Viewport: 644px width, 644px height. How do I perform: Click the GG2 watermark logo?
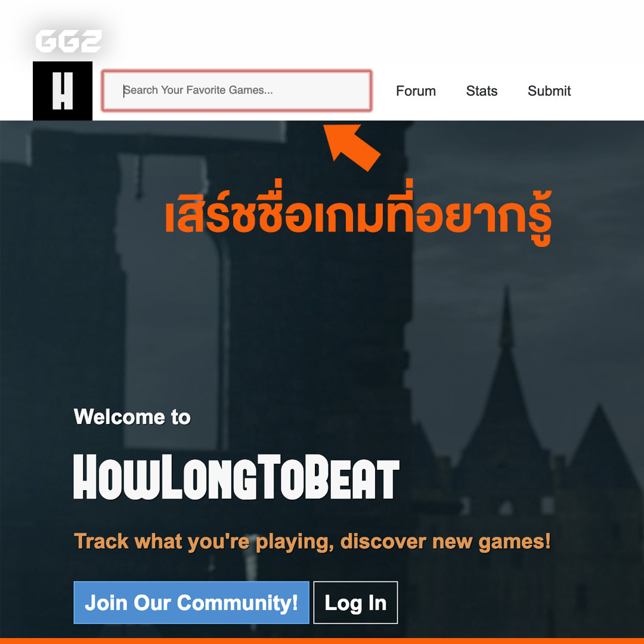pyautogui.click(x=69, y=41)
